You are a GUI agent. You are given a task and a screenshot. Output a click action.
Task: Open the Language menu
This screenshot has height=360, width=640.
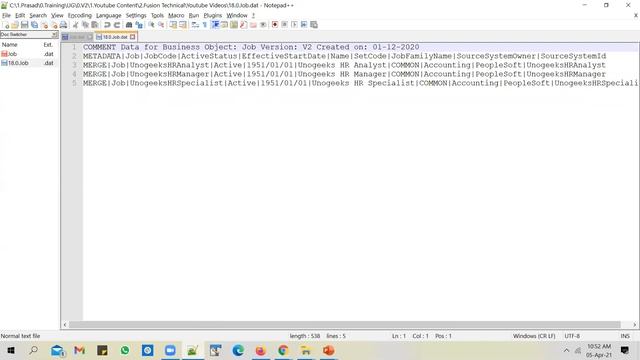[109, 15]
